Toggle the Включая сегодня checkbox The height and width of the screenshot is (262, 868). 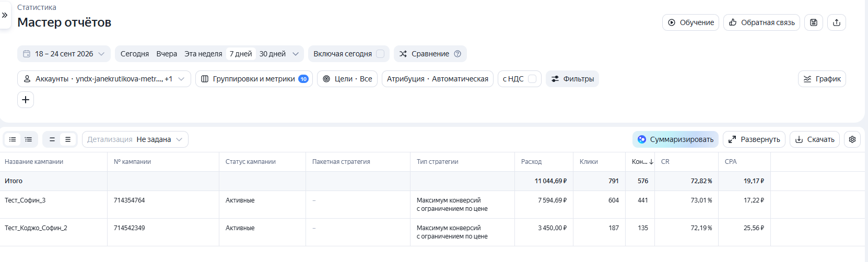380,54
